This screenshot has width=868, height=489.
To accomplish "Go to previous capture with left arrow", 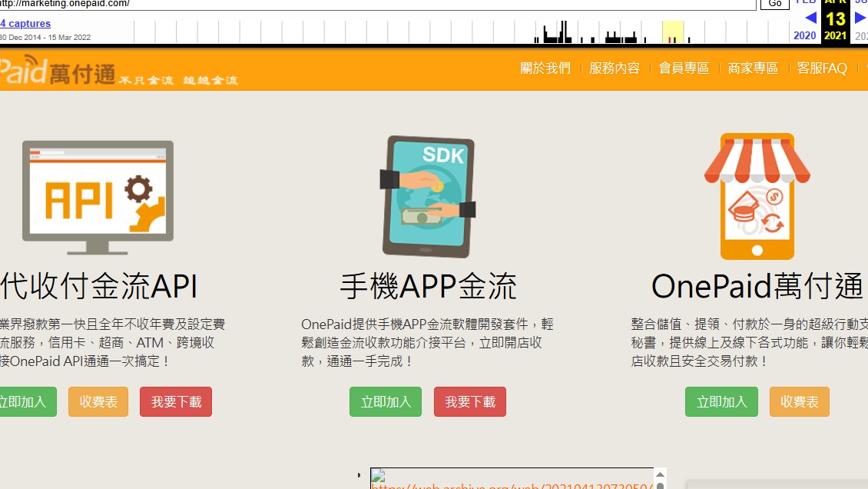I will (810, 18).
